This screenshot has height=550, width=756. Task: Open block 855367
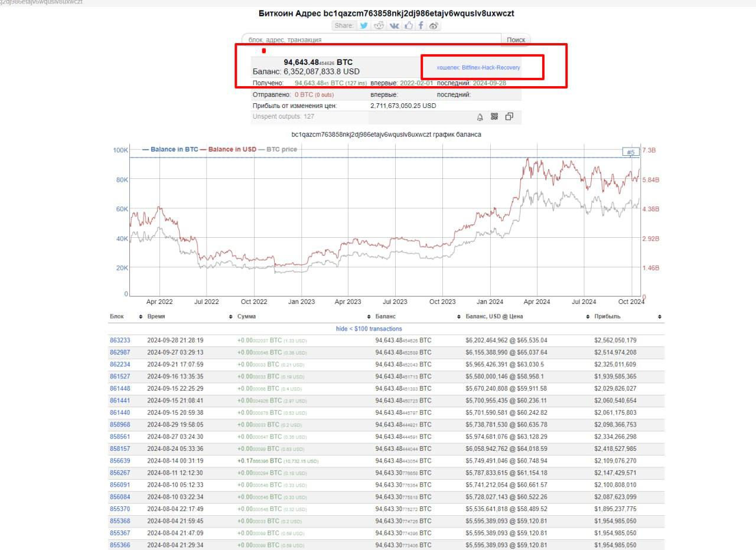(x=120, y=533)
